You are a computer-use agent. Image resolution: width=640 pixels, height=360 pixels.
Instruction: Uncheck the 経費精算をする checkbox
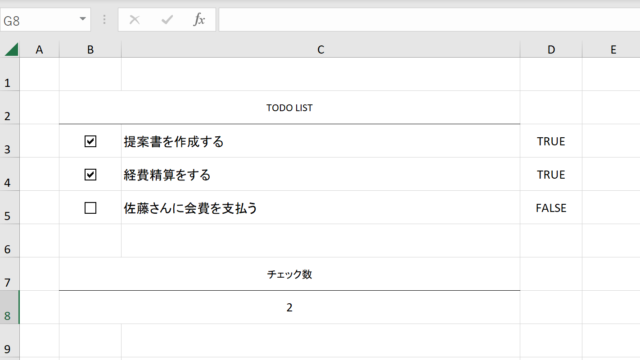pos(90,175)
